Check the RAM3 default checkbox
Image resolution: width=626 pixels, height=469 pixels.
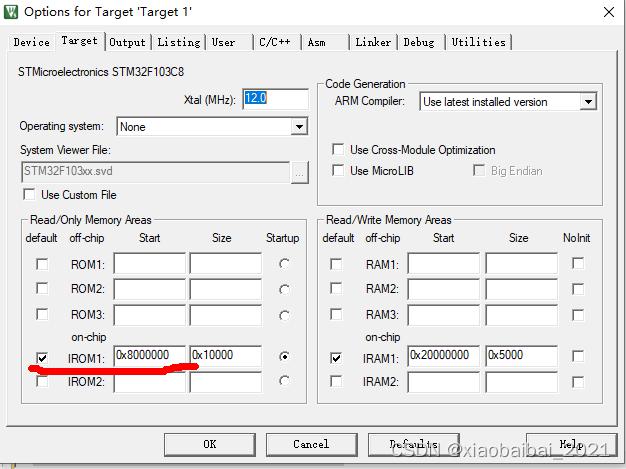pos(336,314)
